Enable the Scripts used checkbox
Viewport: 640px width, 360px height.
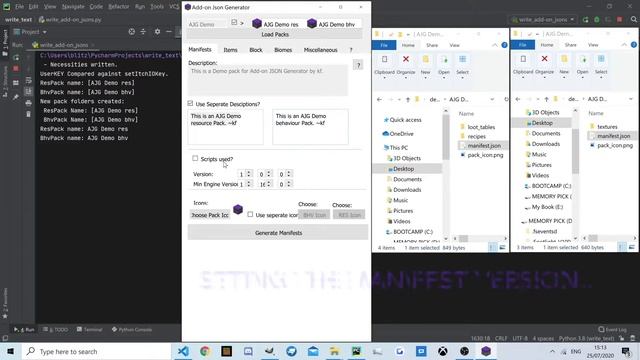pyautogui.click(x=195, y=158)
